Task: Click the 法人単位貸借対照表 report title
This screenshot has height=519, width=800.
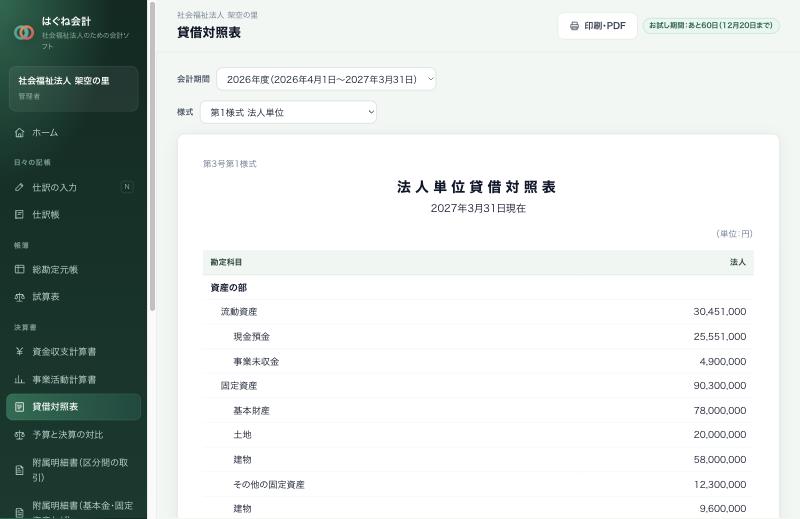Action: (x=477, y=187)
